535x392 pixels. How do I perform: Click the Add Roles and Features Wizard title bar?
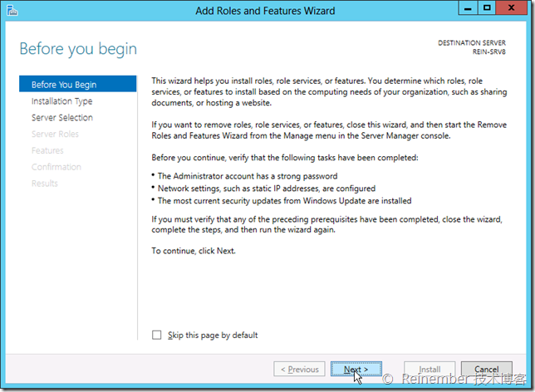tap(265, 11)
